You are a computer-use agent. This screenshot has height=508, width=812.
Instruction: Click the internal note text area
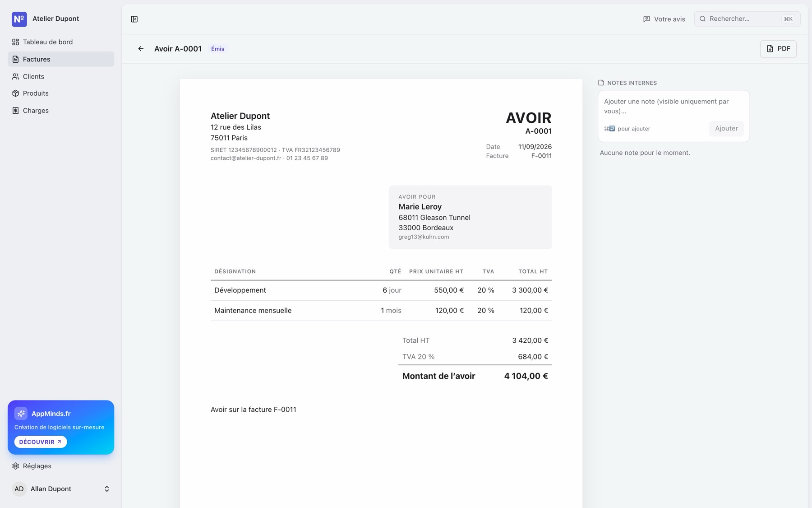point(674,107)
